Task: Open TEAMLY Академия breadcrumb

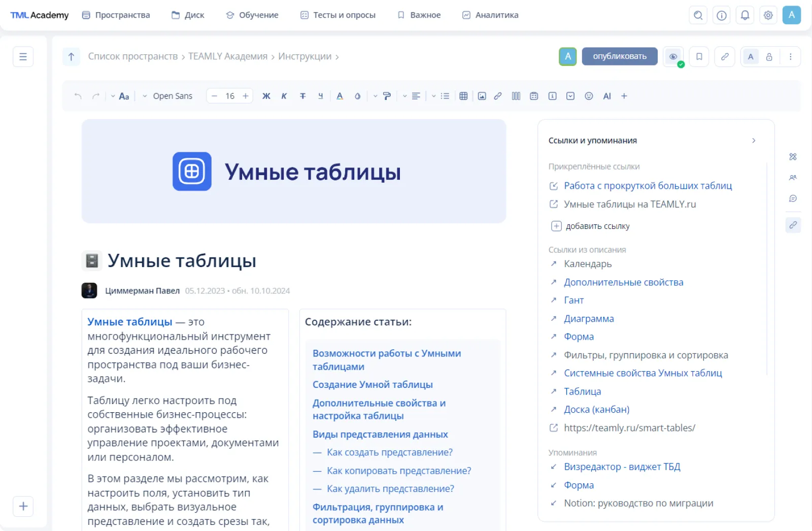Action: [228, 56]
